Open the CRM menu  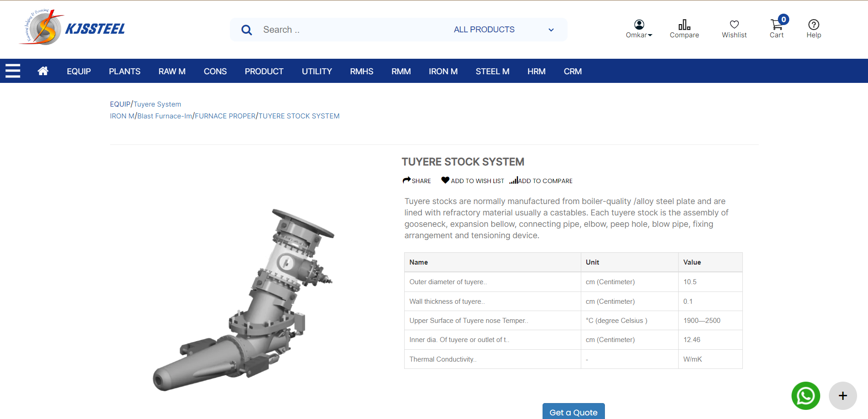pos(573,72)
